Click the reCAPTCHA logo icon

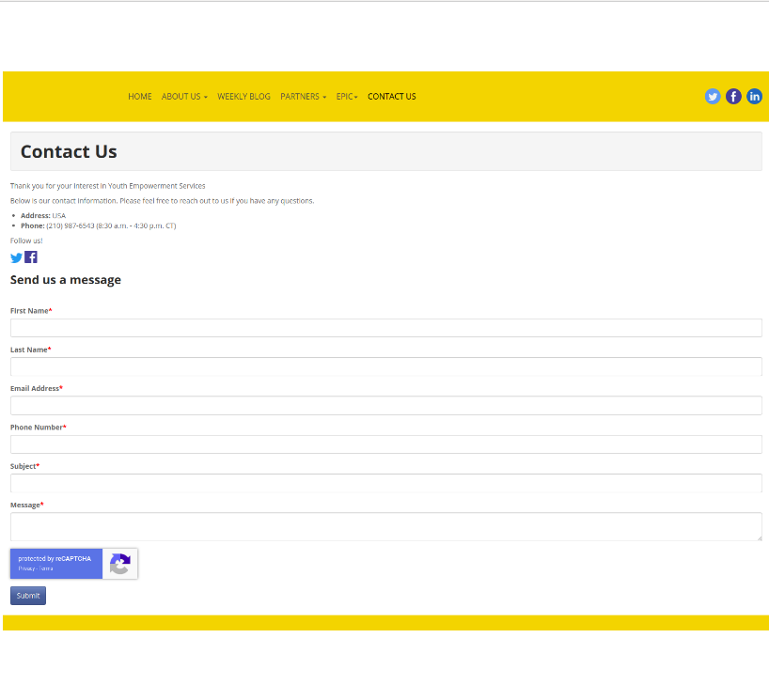click(x=119, y=564)
